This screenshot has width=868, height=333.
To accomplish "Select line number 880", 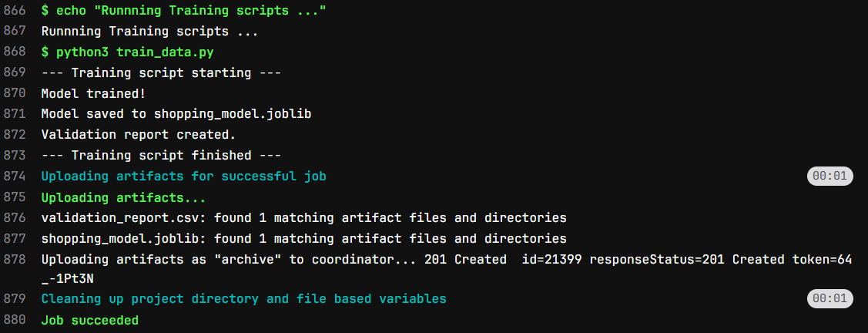I will tap(15, 320).
